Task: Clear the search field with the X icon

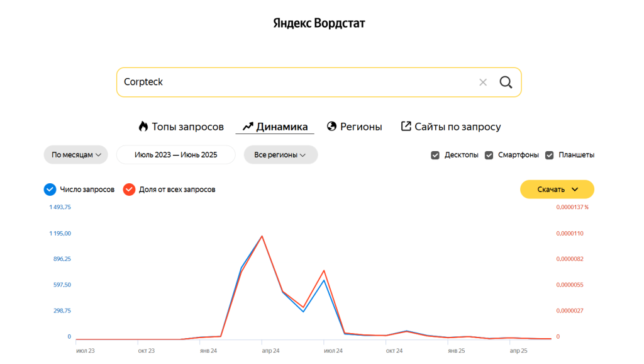Action: click(x=483, y=82)
